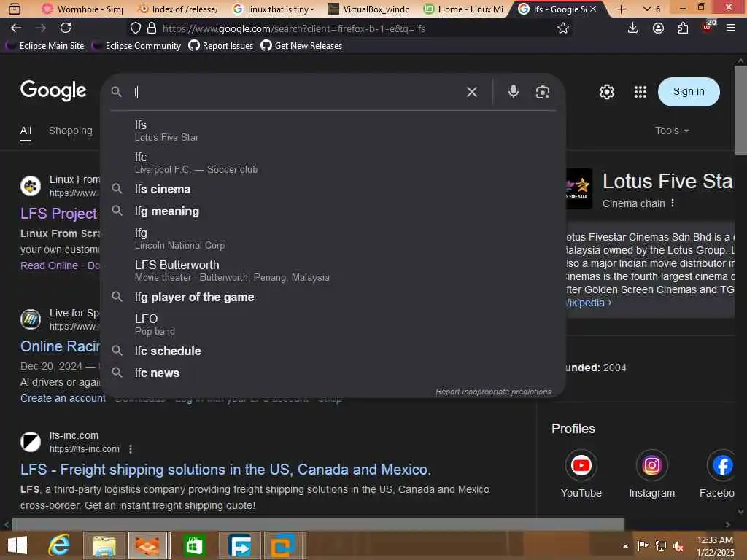
Task: Click Report inappropriate predictions
Action: [493, 392]
